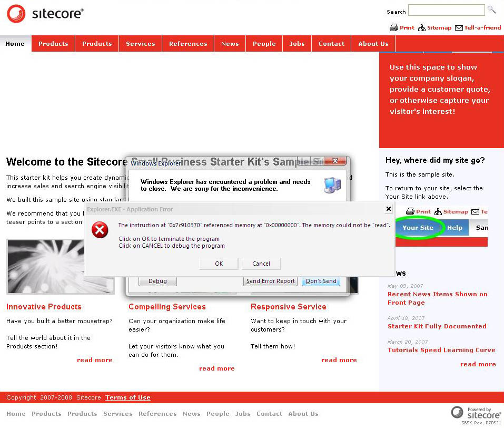504x428 pixels.
Task: Click the envelope icon for Tell-a-friend at the top
Action: [x=459, y=28]
